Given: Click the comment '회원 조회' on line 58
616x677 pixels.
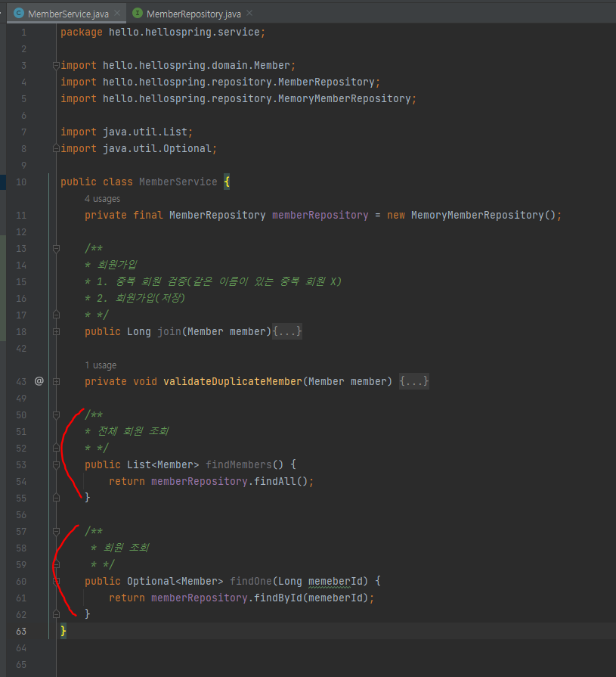Looking at the screenshot, I should click(x=126, y=548).
